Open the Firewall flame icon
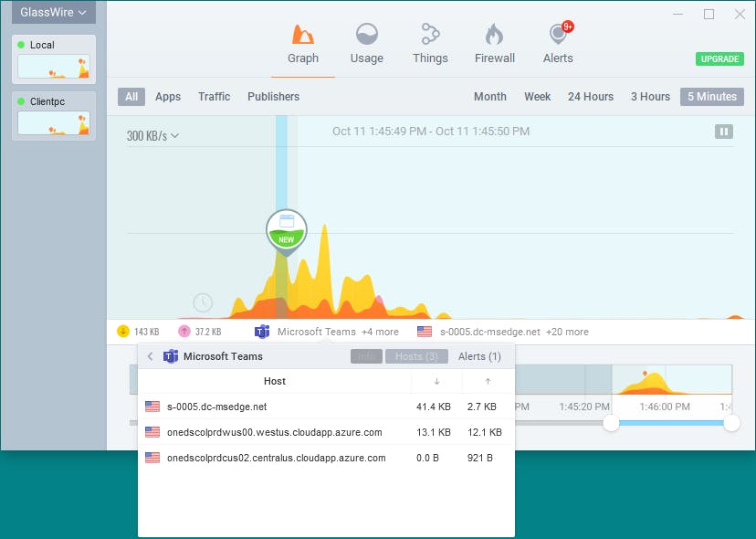Image resolution: width=756 pixels, height=539 pixels. [x=494, y=35]
